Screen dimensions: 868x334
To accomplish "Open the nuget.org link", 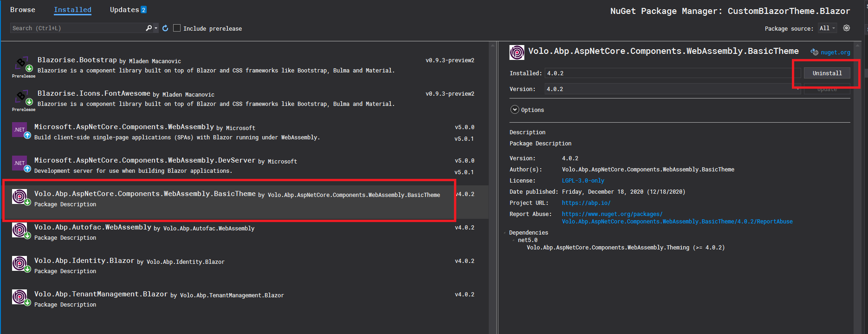I will (836, 52).
